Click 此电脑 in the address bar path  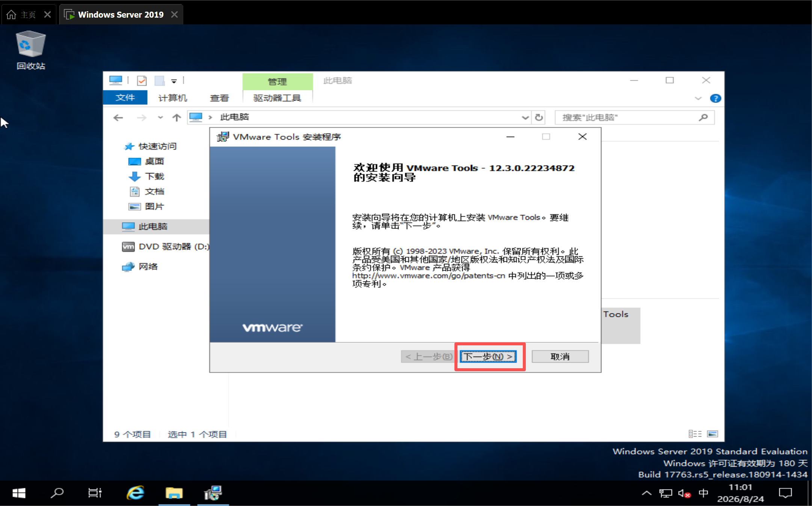[x=234, y=117]
